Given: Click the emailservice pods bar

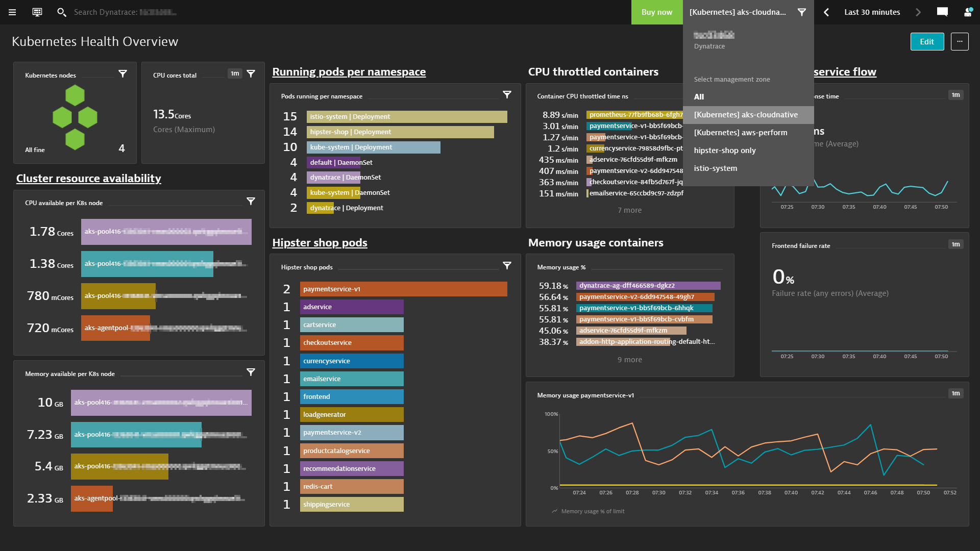Looking at the screenshot, I should (x=352, y=379).
